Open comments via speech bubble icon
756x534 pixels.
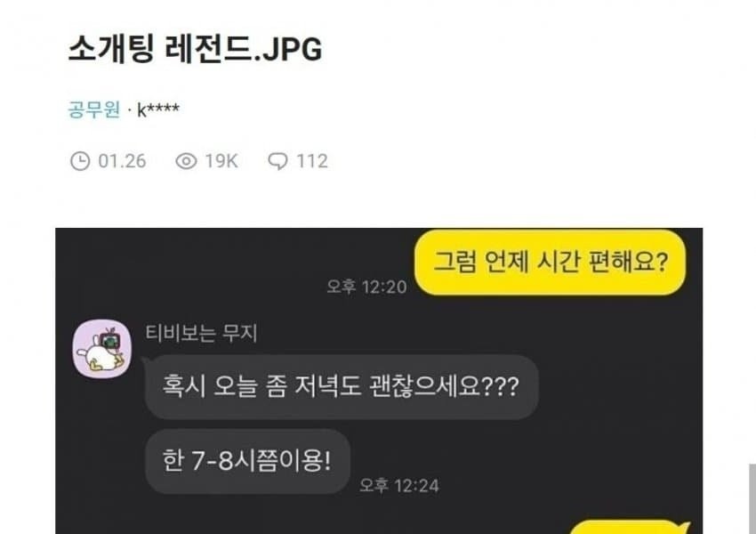click(x=277, y=161)
